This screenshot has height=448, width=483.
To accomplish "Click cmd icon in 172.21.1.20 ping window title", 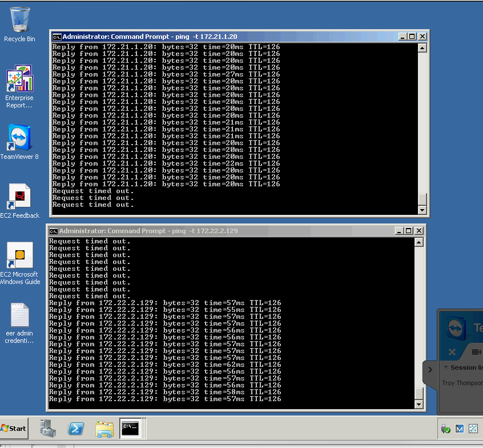I will [x=57, y=37].
